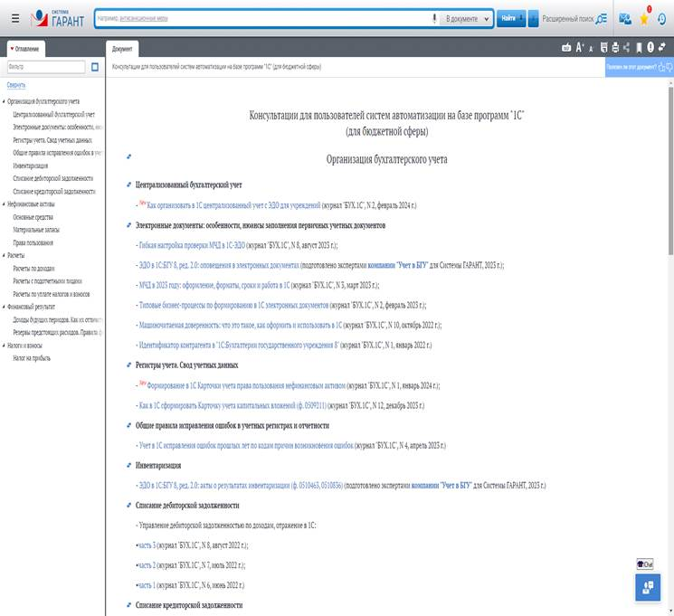Viewport: 674px width, 616px height.
Task: Click the Расширенный поиск text label
Action: coord(567,18)
